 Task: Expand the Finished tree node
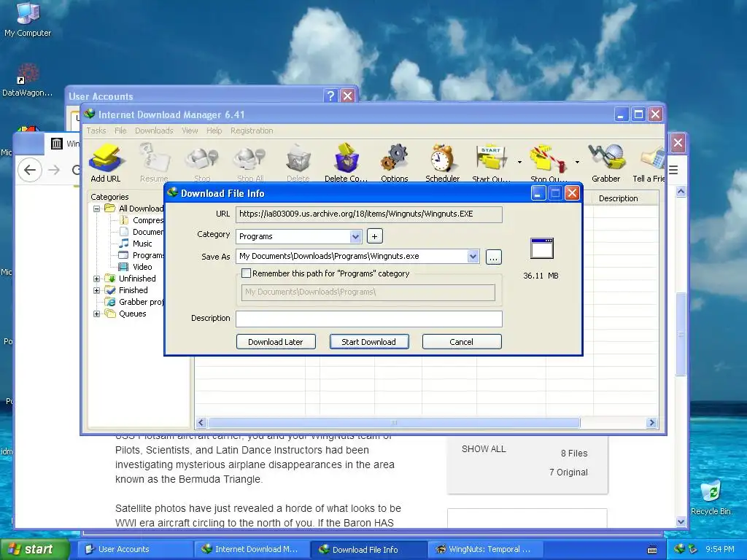pos(97,290)
